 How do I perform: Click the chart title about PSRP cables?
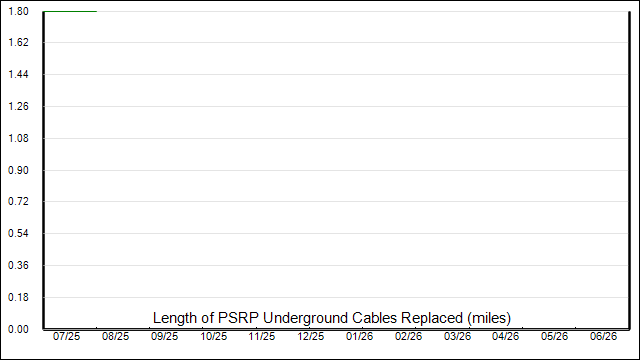[x=332, y=318]
